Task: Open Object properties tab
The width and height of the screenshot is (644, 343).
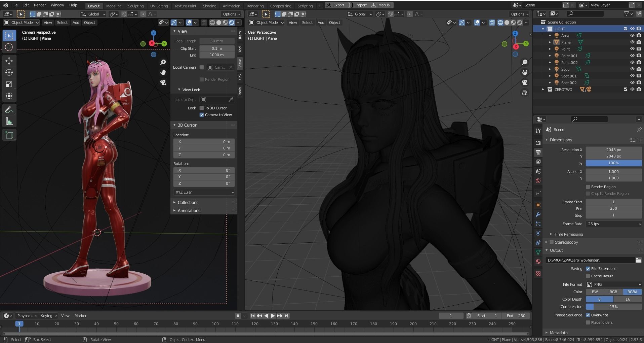Action: 538,205
